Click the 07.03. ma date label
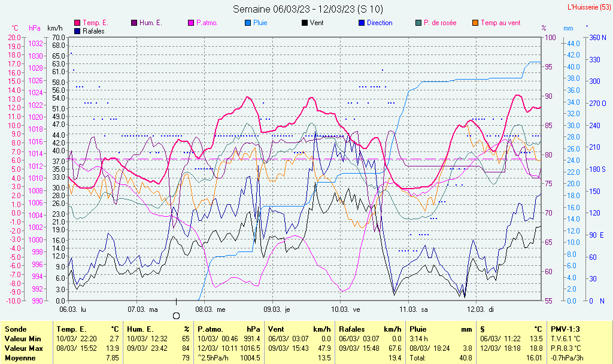Screen dimensions: 613x364 (142, 310)
